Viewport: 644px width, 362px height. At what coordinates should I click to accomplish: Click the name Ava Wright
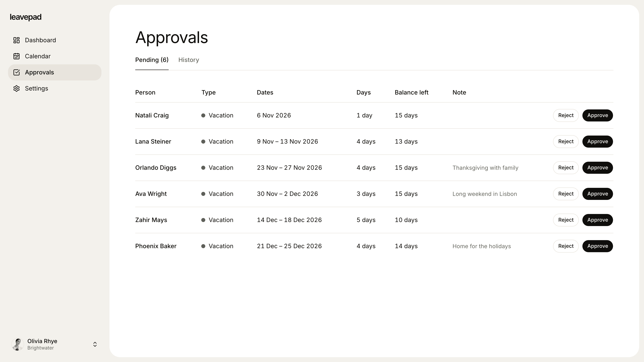[x=151, y=194]
